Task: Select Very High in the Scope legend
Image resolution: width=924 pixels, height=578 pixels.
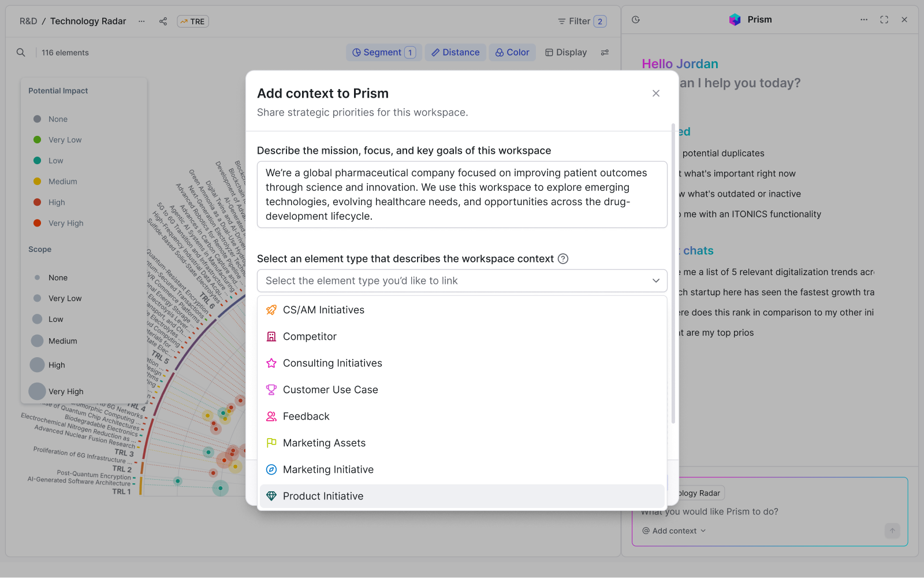Action: [x=56, y=391]
